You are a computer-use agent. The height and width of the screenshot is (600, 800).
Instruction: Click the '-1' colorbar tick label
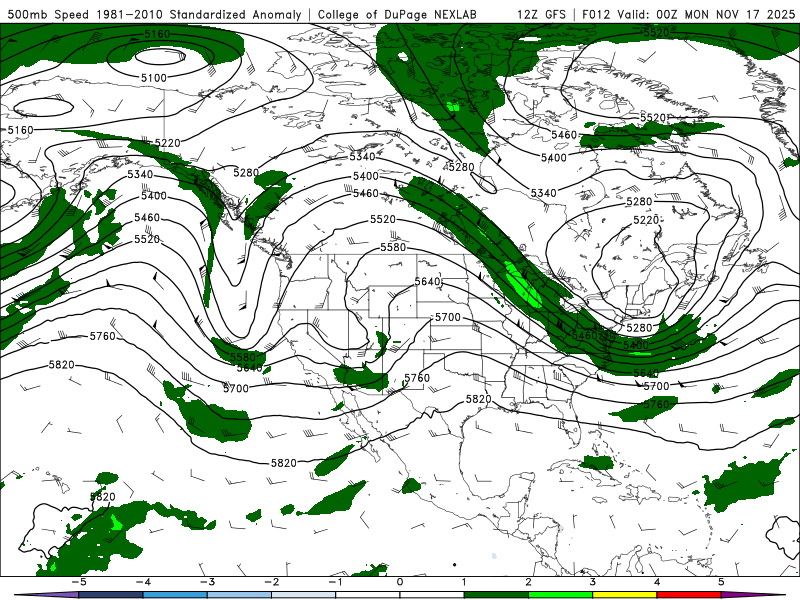[335, 582]
